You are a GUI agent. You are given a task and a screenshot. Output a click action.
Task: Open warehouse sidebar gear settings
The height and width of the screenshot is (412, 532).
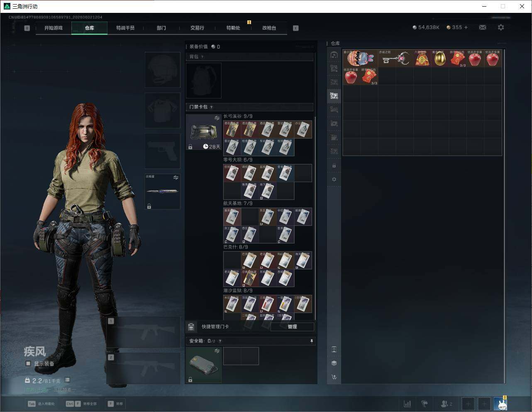click(x=334, y=179)
